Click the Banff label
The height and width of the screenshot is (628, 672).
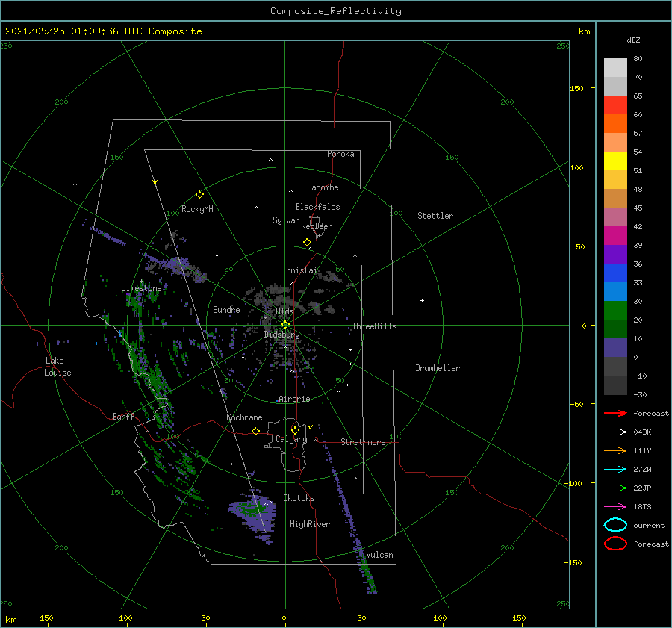pyautogui.click(x=123, y=416)
